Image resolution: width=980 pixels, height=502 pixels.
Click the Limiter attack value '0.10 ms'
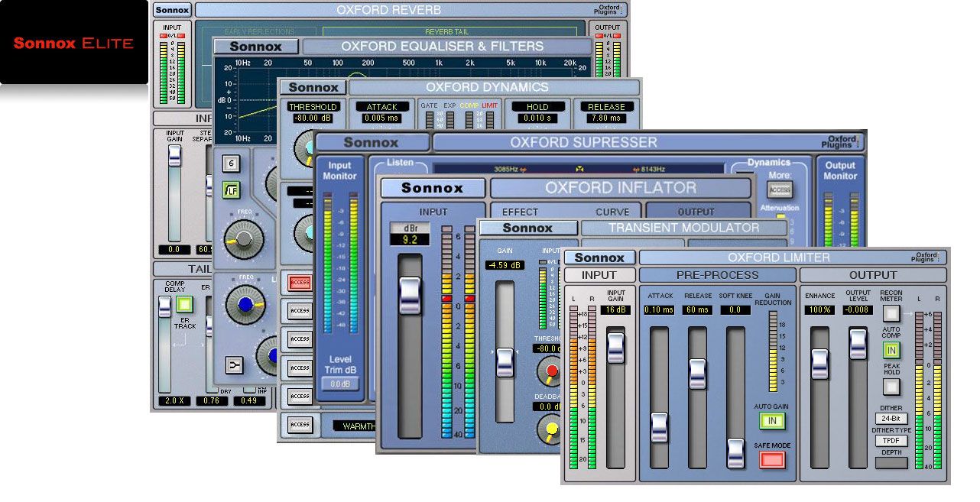click(659, 310)
